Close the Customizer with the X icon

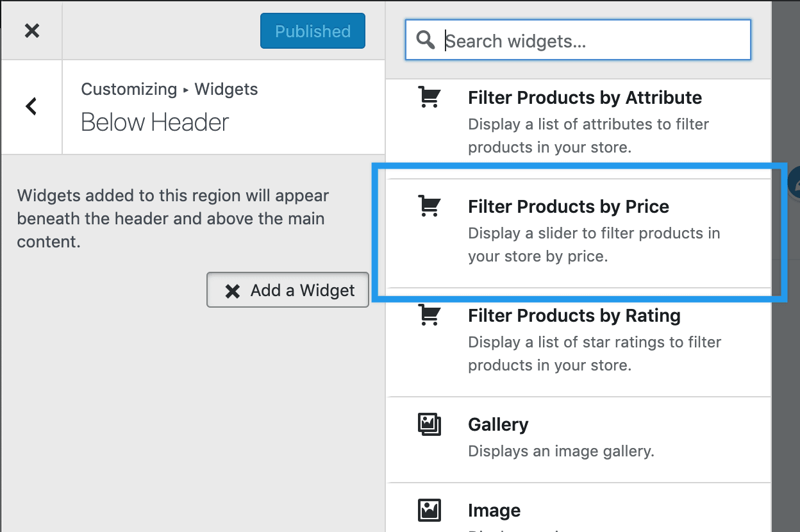click(31, 30)
